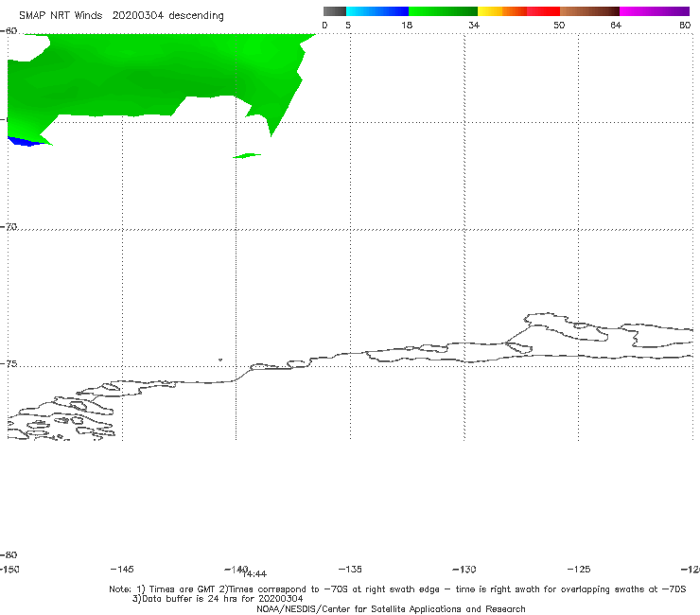Click the swath time label '14:44'

coord(254,574)
